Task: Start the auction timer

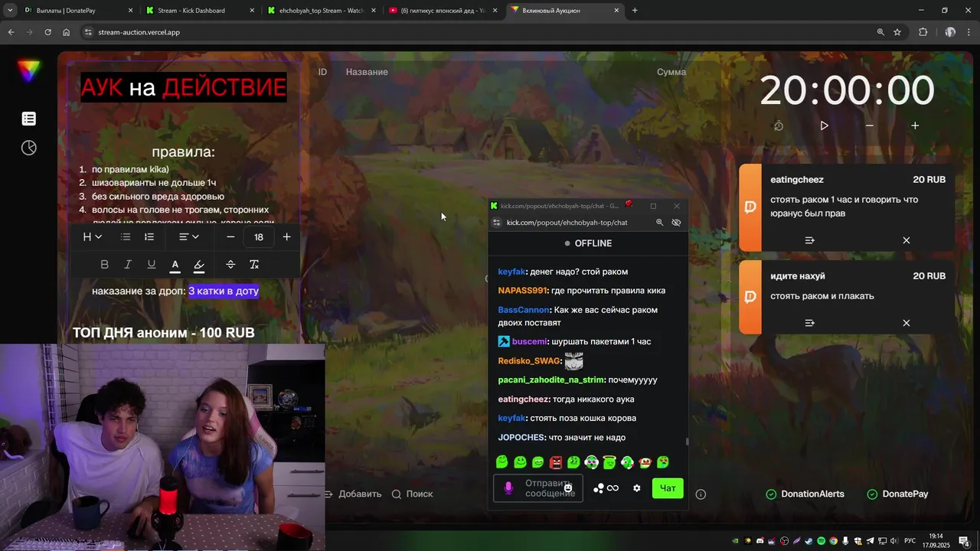Action: pos(824,126)
